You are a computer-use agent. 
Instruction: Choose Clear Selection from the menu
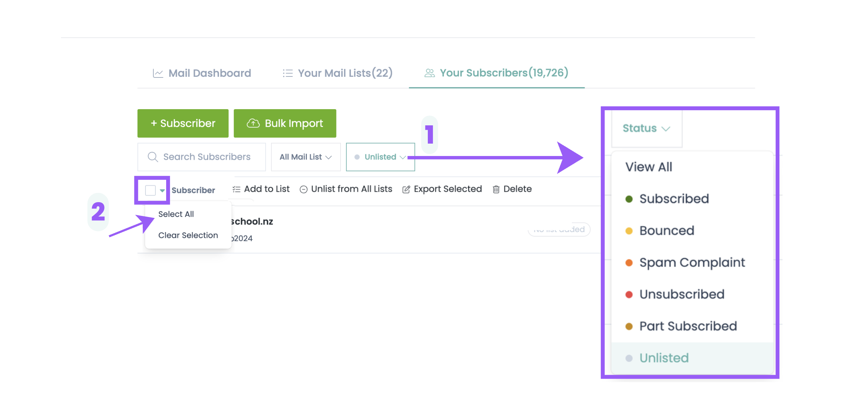point(188,235)
